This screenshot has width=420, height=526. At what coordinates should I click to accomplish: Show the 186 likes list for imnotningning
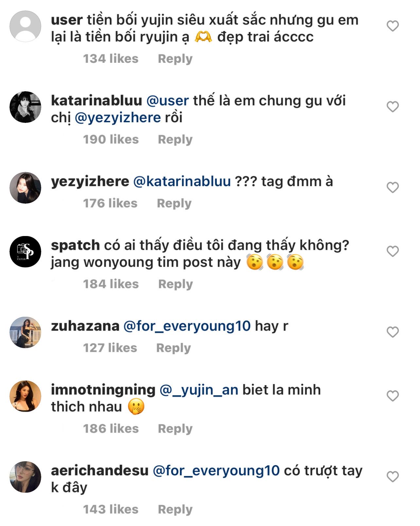pos(111,429)
